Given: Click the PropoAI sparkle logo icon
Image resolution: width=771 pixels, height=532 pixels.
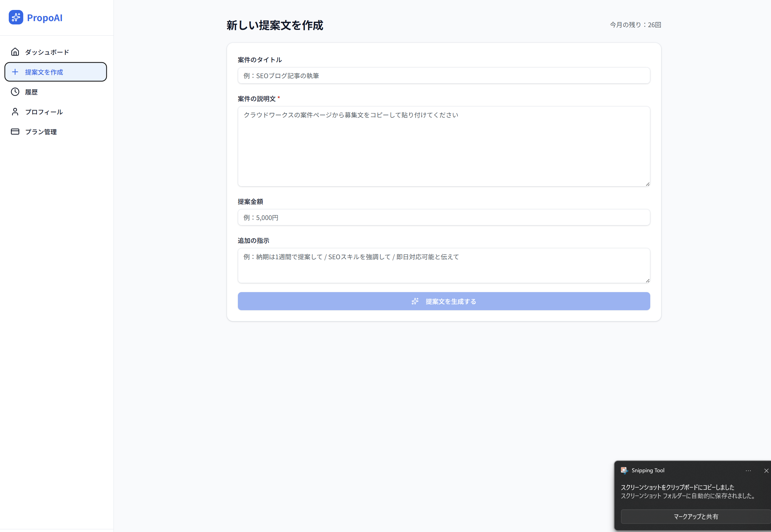Looking at the screenshot, I should (x=16, y=17).
